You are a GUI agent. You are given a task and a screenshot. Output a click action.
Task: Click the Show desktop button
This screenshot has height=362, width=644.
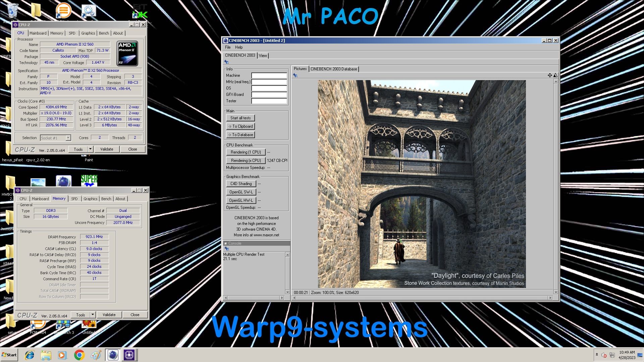tap(640, 355)
